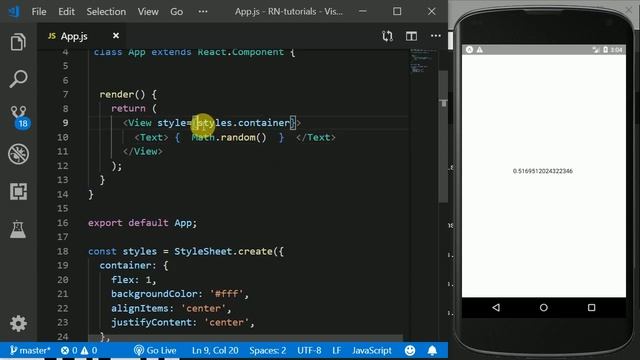Click 'return' keyword on line 8
Viewport: 640px width, 360px height.
(x=128, y=109)
